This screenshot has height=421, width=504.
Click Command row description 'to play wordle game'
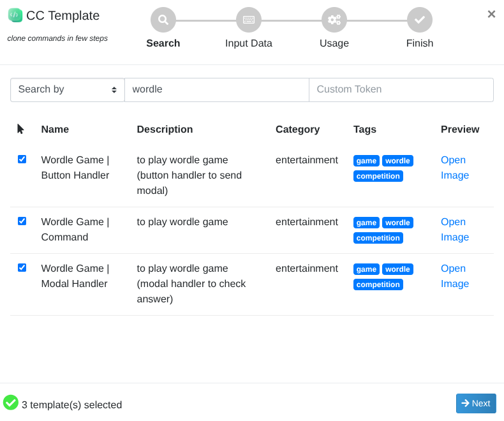click(x=182, y=222)
